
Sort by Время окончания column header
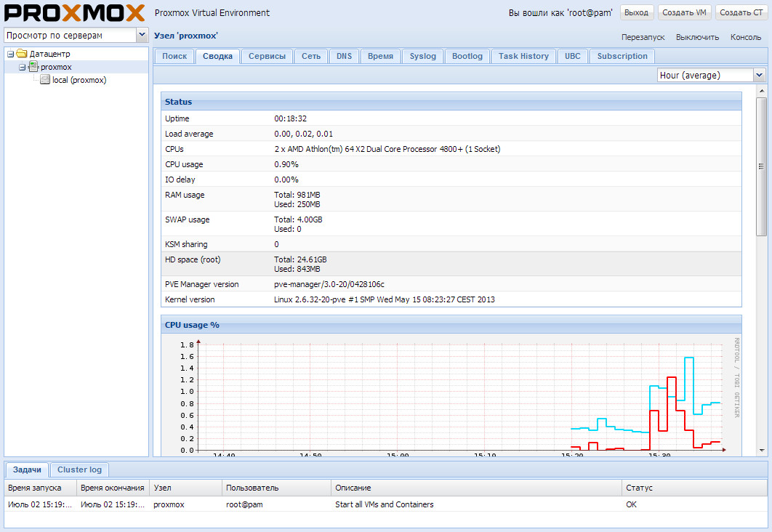[113, 488]
